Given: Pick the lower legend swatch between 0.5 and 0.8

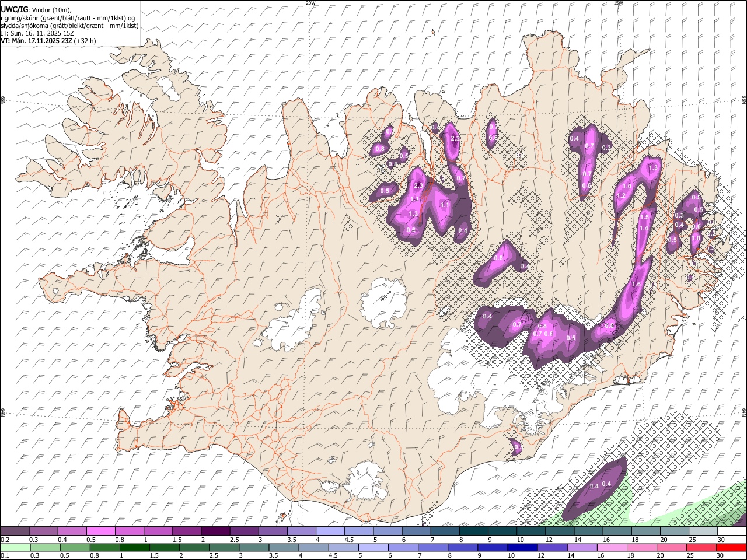Looking at the screenshot, I should point(75,548).
